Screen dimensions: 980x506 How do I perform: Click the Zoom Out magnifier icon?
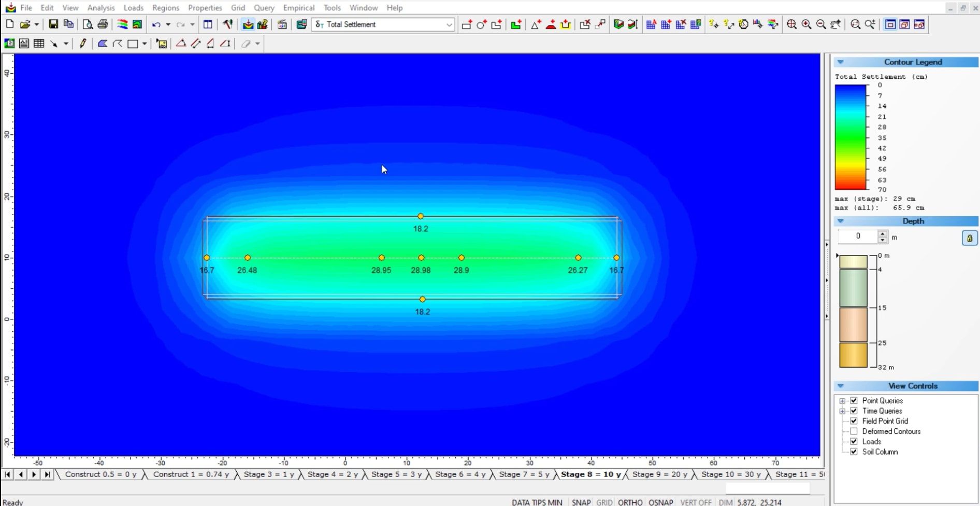[x=821, y=24]
